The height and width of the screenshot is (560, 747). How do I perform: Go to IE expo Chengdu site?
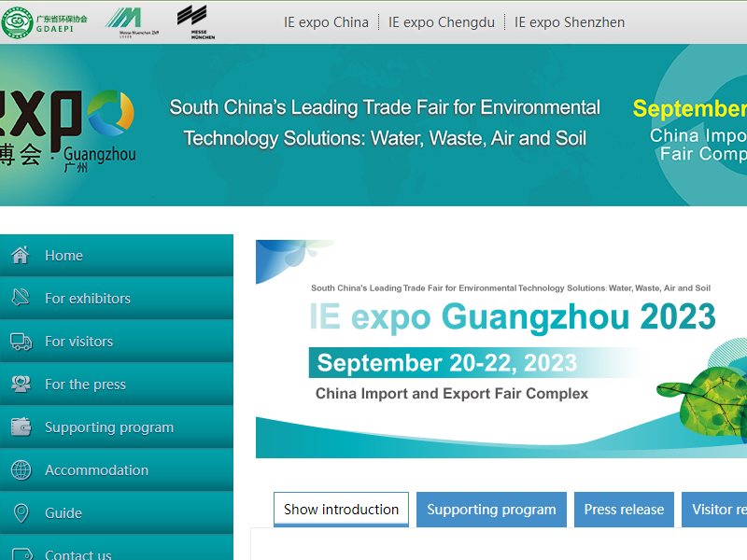(442, 22)
